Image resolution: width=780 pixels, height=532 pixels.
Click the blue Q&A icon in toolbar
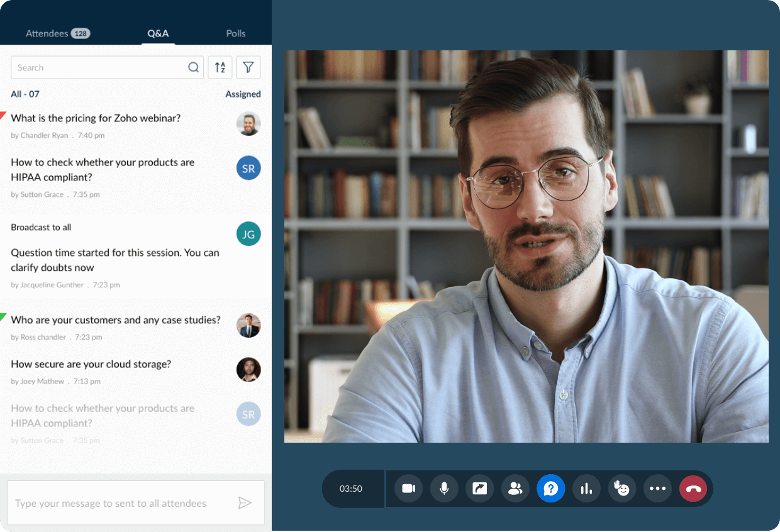pos(551,489)
